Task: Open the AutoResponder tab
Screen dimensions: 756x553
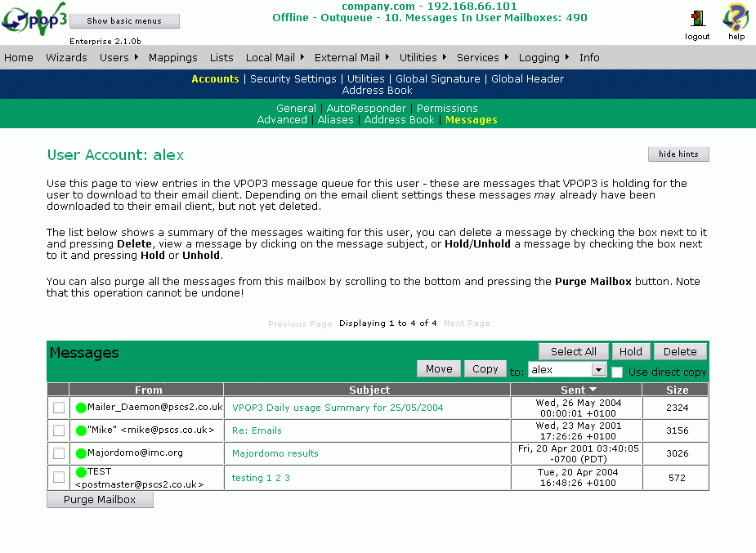Action: [366, 108]
